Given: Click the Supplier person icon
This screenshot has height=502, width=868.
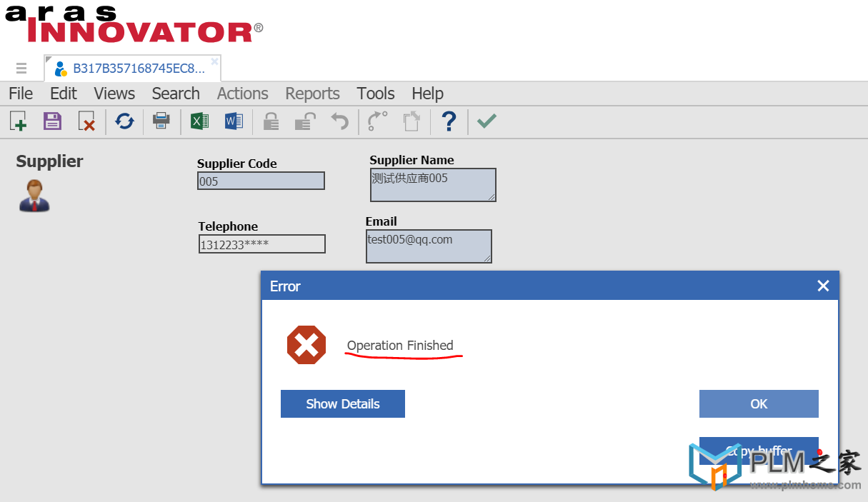Looking at the screenshot, I should pos(34,196).
